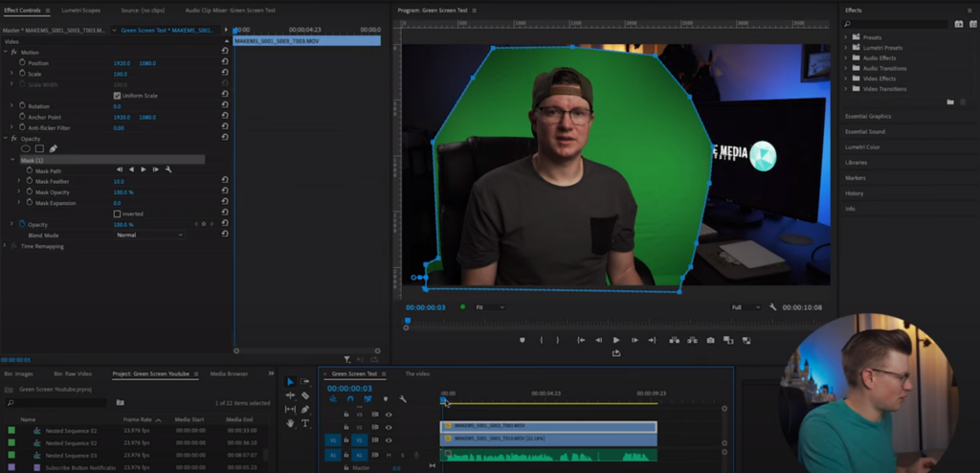The image size is (980, 473).
Task: Choose the free draw bezier pen mask
Action: pos(53,148)
